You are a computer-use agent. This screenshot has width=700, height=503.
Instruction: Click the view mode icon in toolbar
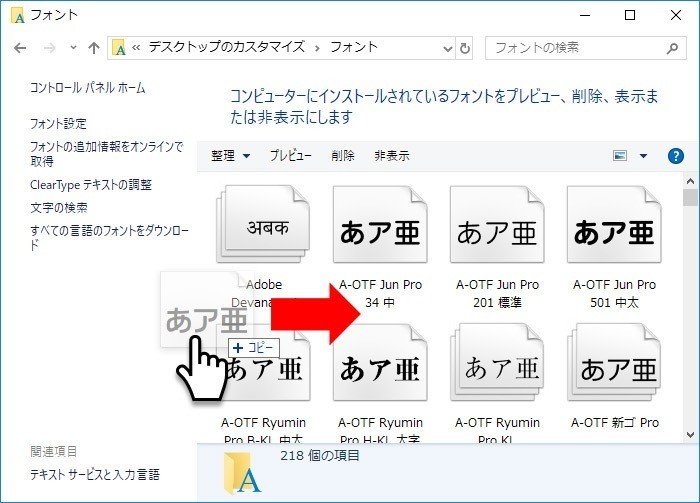point(620,156)
